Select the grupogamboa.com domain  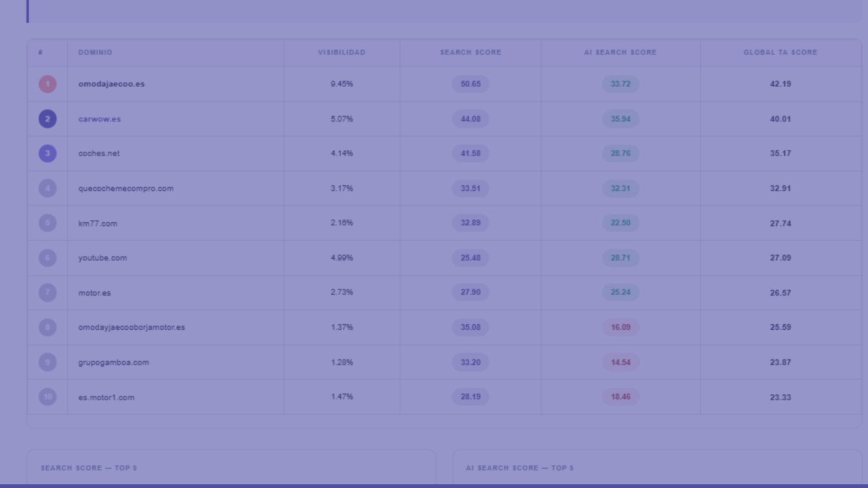(113, 362)
